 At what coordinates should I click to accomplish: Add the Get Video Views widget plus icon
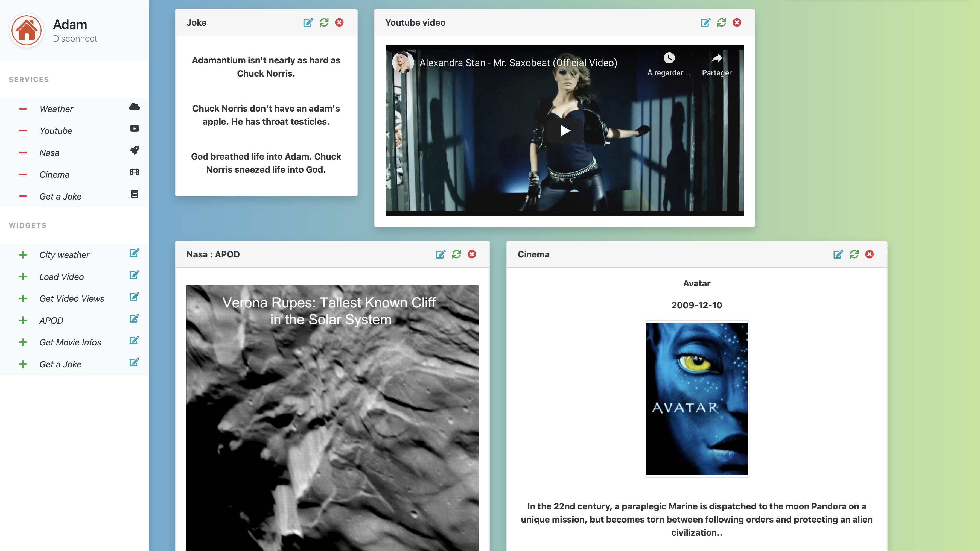[x=23, y=298]
